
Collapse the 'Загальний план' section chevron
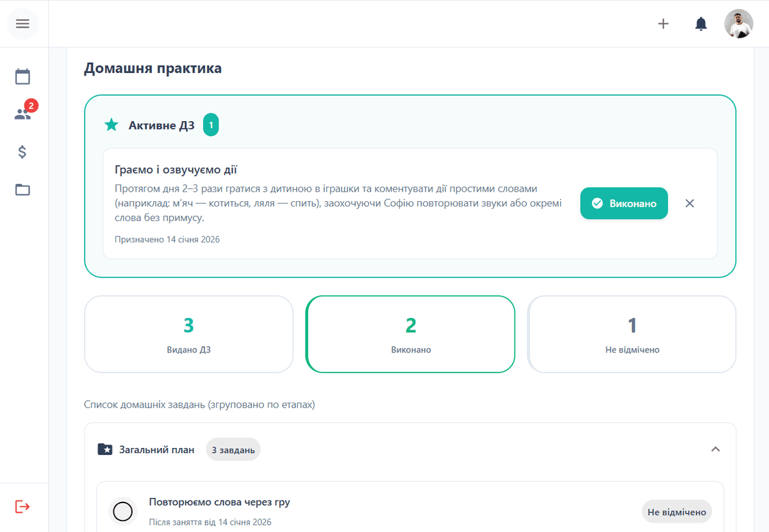click(x=715, y=449)
